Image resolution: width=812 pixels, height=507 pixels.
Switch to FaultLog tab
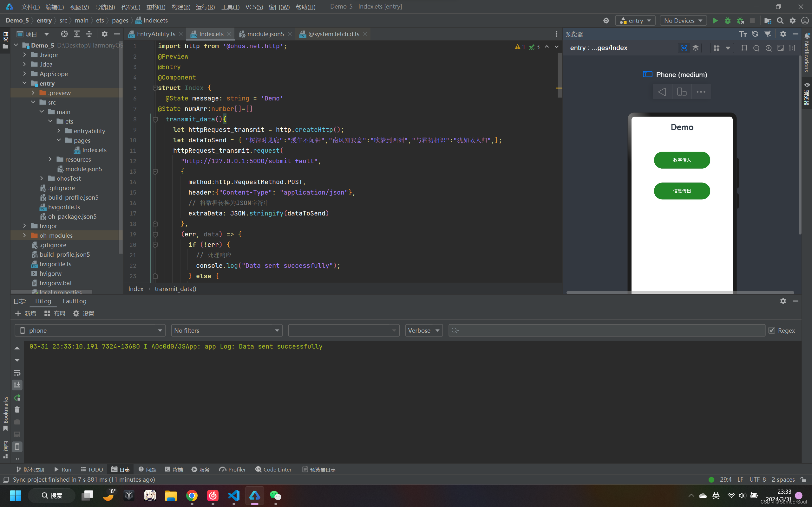[75, 301]
